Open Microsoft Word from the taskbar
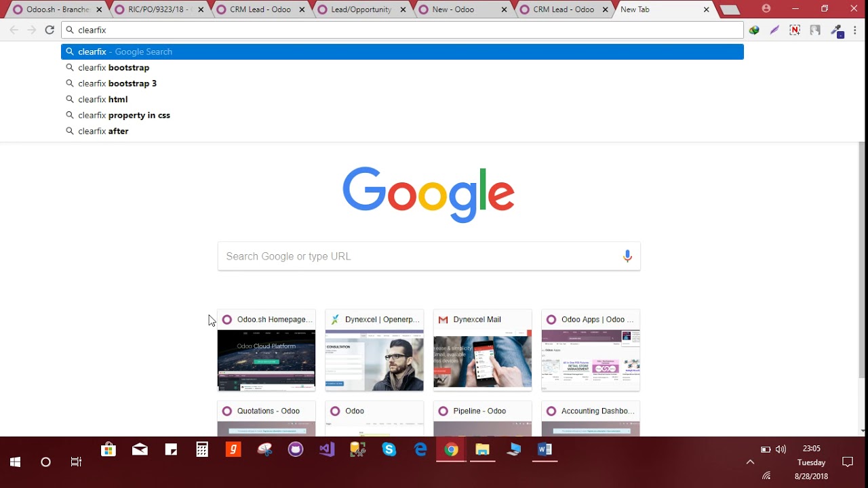Viewport: 868px width, 488px height. 545,449
